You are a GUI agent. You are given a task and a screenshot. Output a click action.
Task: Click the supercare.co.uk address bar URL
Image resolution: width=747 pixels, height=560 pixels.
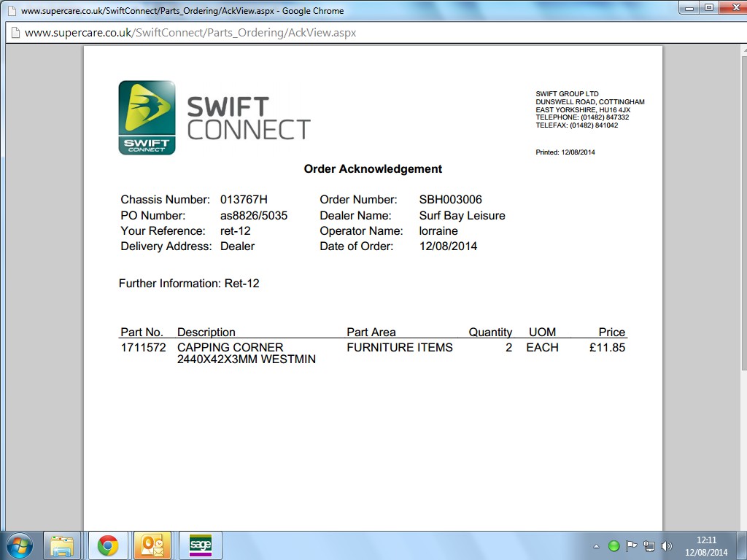point(190,33)
